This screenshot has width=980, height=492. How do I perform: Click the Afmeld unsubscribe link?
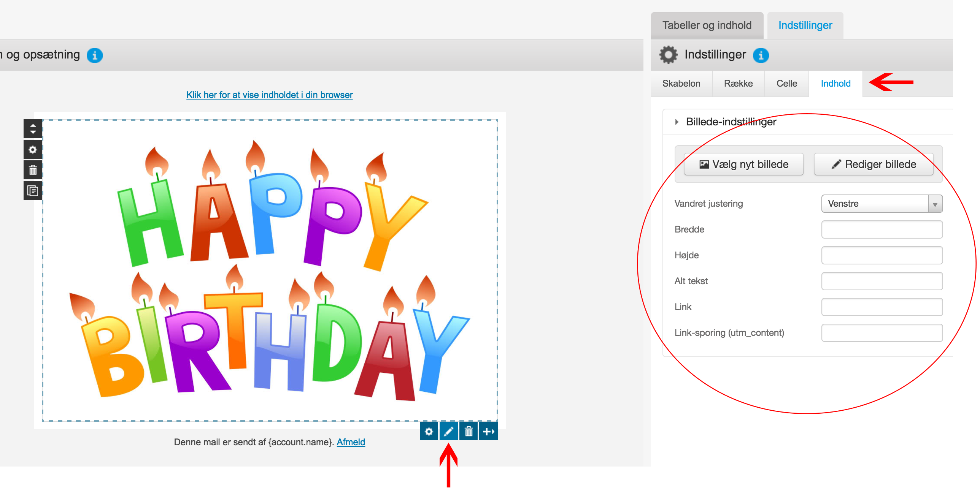point(350,442)
